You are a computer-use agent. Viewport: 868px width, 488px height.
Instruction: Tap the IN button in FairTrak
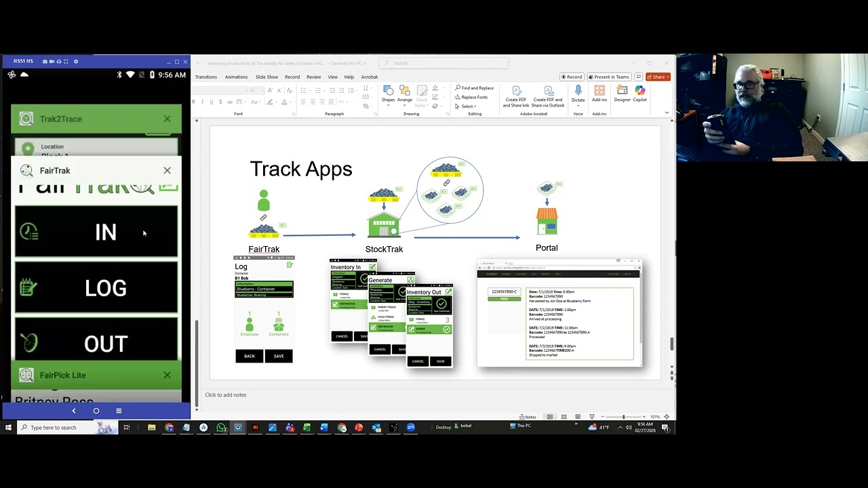tap(96, 232)
